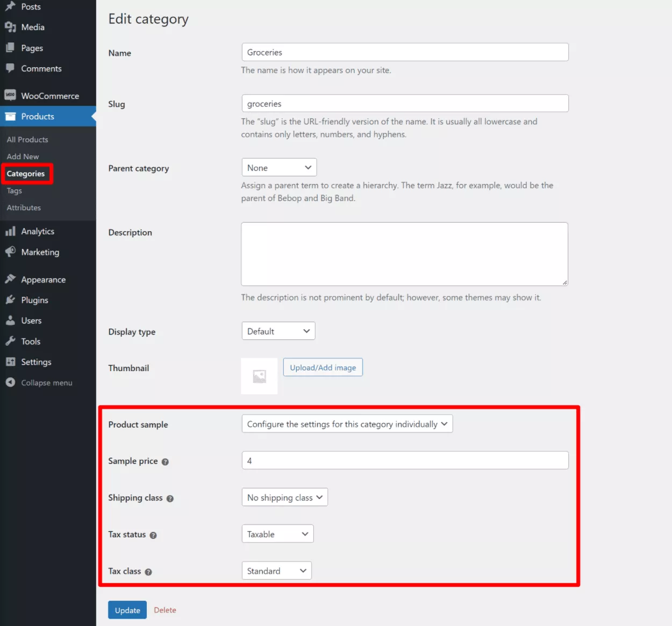Image resolution: width=672 pixels, height=626 pixels.
Task: Click the Sample price help icon
Action: point(165,462)
